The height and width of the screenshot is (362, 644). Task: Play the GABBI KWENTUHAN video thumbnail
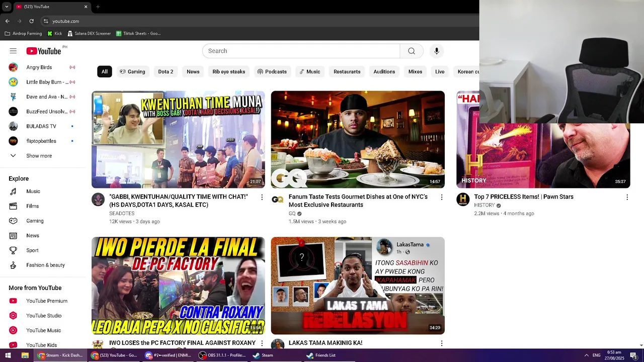pyautogui.click(x=178, y=139)
